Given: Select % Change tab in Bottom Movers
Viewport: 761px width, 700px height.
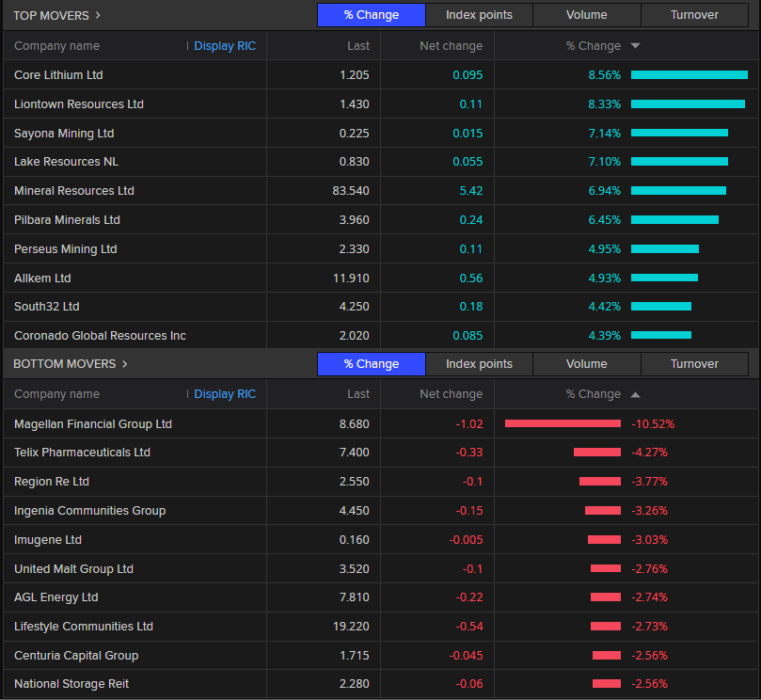Looking at the screenshot, I should click(372, 364).
